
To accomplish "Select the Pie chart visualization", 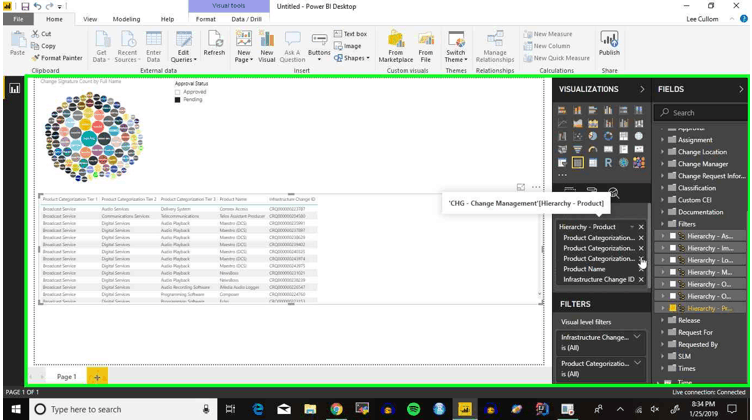I will (x=593, y=137).
